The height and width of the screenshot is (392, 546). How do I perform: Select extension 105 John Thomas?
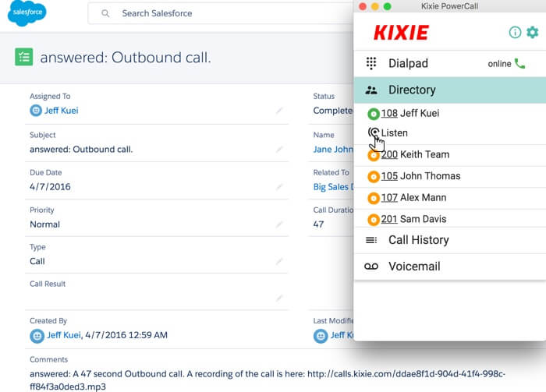[x=420, y=176]
